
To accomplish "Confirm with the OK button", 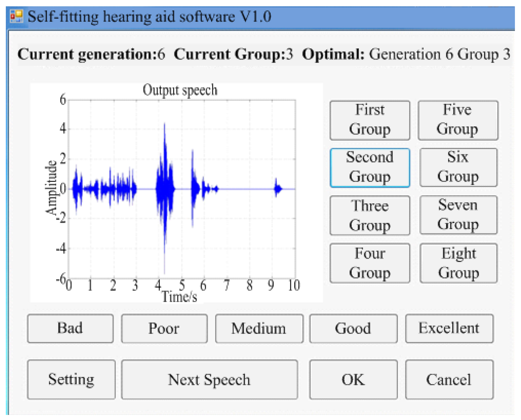I will click(x=353, y=379).
